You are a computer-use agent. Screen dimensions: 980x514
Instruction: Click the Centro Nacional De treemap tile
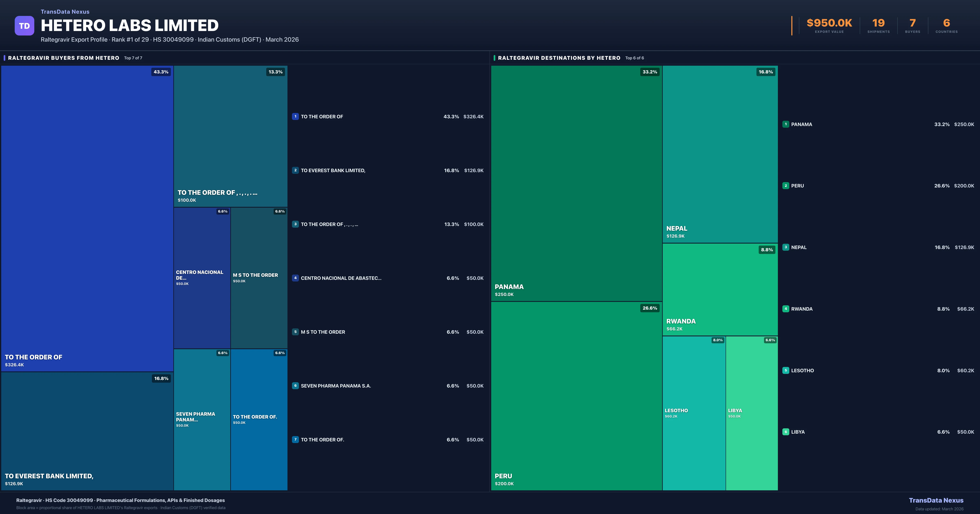202,278
